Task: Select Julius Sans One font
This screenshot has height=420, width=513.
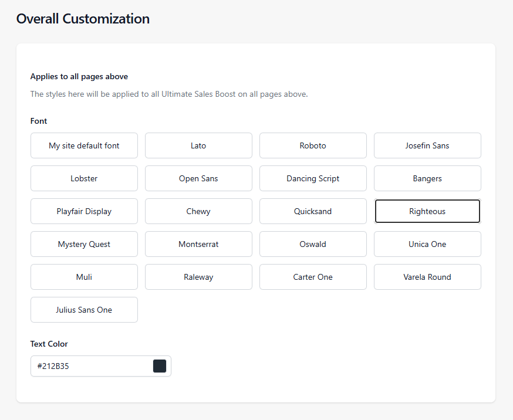Action: pos(84,310)
